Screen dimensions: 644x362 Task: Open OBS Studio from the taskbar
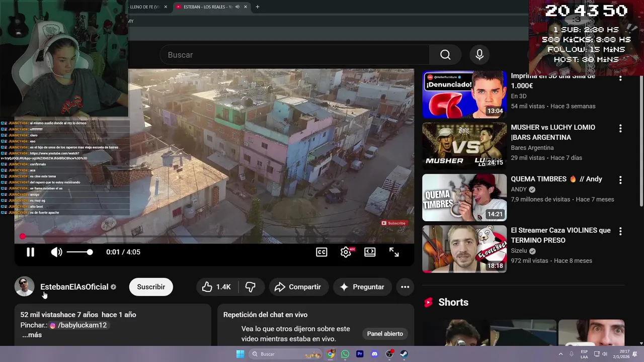(x=389, y=354)
